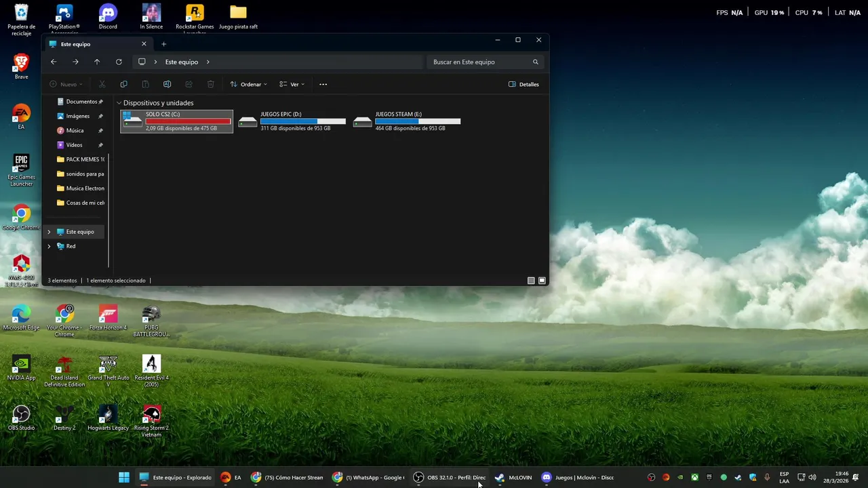Click the Copy icon in Explorer toolbar
The height and width of the screenshot is (488, 868).
(x=123, y=84)
